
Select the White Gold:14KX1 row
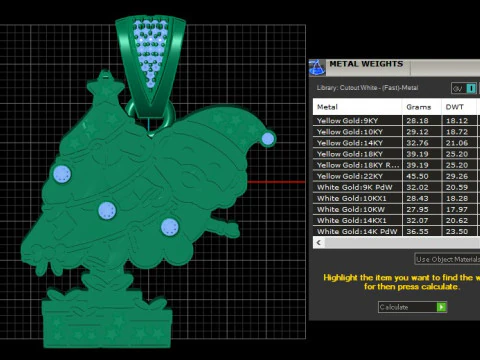(396, 220)
